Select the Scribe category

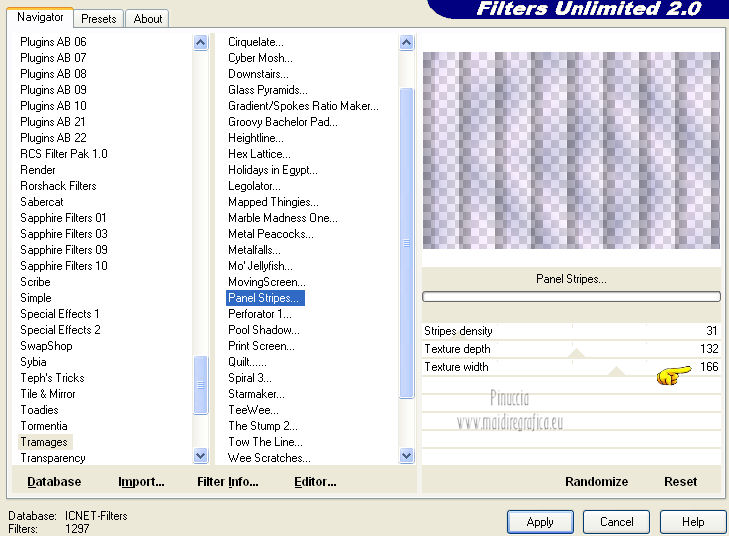pyautogui.click(x=35, y=282)
